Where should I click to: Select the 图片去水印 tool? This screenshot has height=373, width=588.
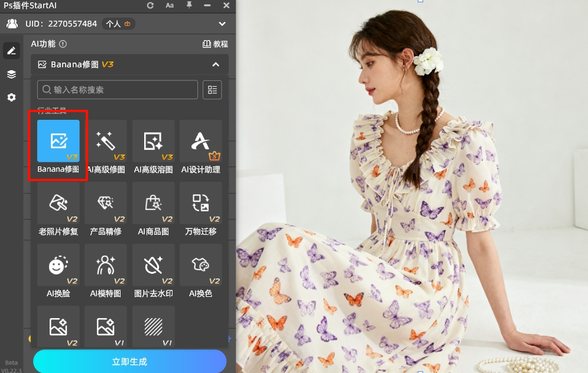(x=152, y=264)
